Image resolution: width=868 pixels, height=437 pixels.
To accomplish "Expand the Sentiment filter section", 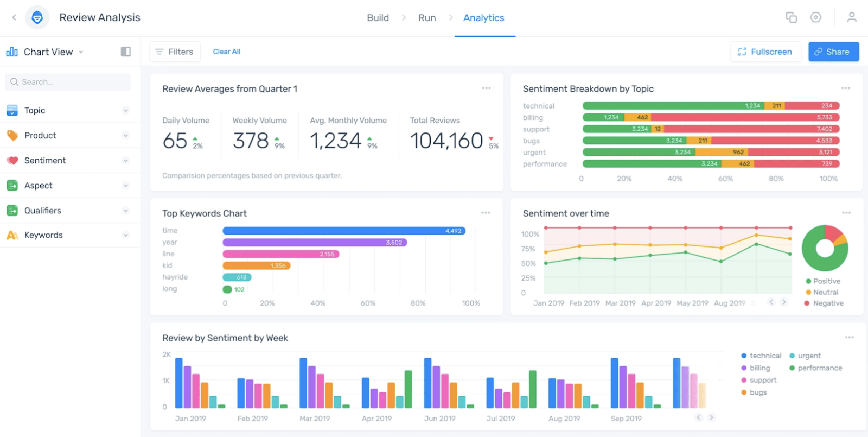I will point(125,161).
